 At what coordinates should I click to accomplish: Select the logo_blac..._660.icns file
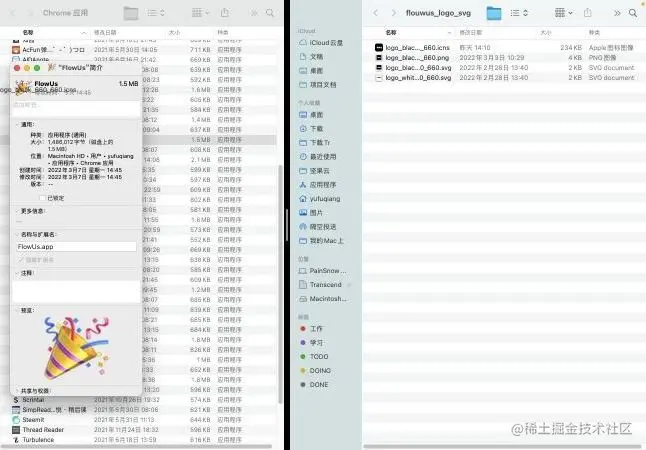pos(504,48)
